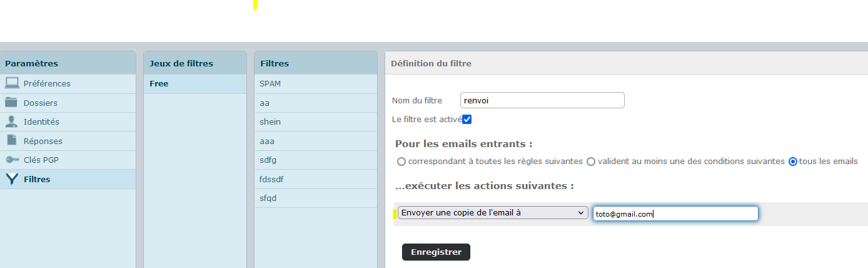The height and width of the screenshot is (268, 868).
Task: Select the fdssdf filter
Action: pos(316,179)
